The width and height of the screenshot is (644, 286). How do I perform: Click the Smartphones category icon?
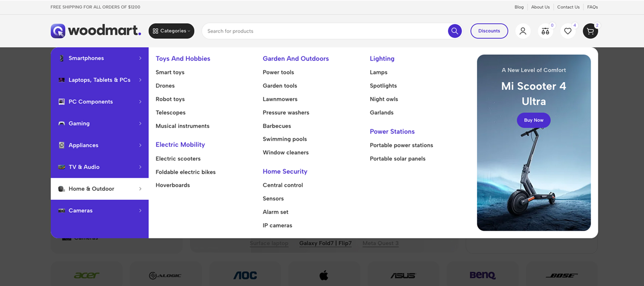(62, 58)
